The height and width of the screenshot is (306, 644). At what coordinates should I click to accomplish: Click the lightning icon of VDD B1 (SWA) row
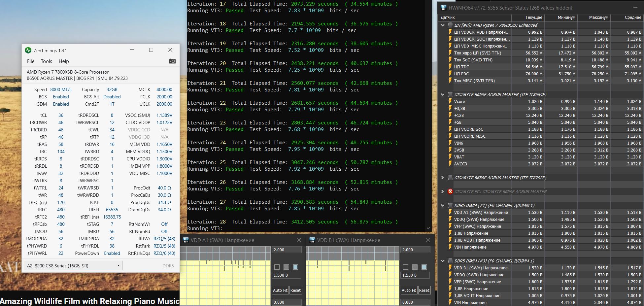click(450, 268)
